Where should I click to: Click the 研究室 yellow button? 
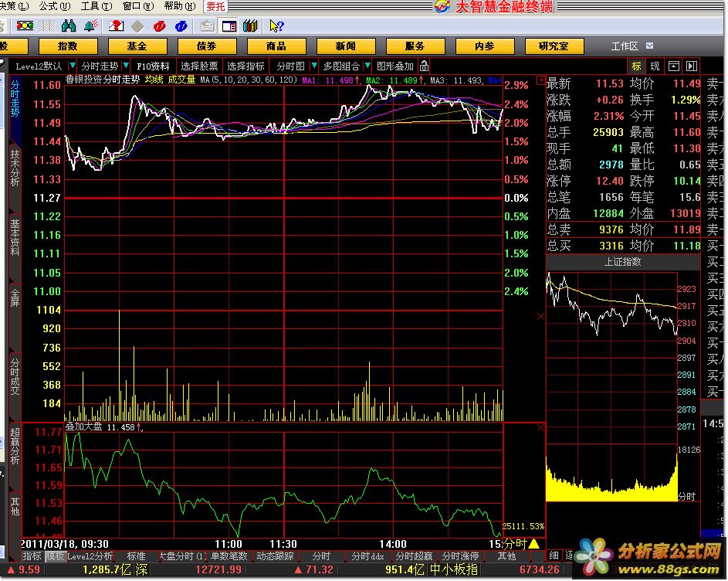554,46
